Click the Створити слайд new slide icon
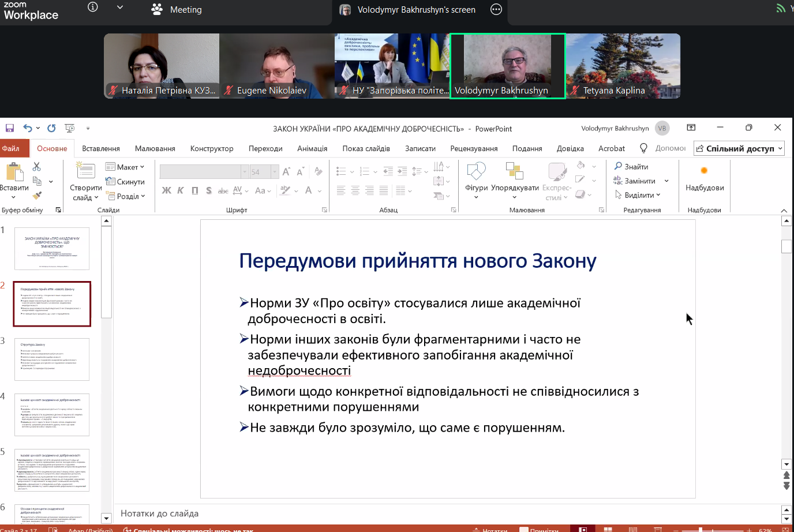Viewport: 794px width, 532px height. (x=85, y=171)
